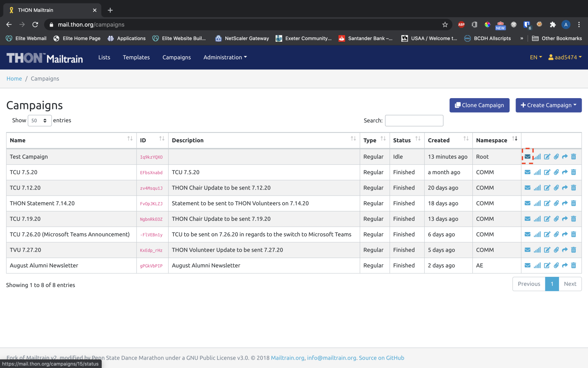Open the Templates section
The width and height of the screenshot is (588, 368).
click(x=136, y=57)
